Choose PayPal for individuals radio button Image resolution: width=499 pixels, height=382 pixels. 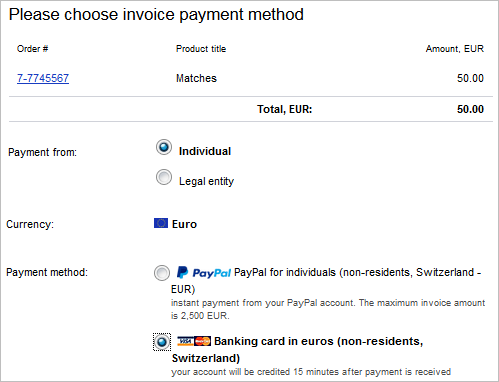162,273
